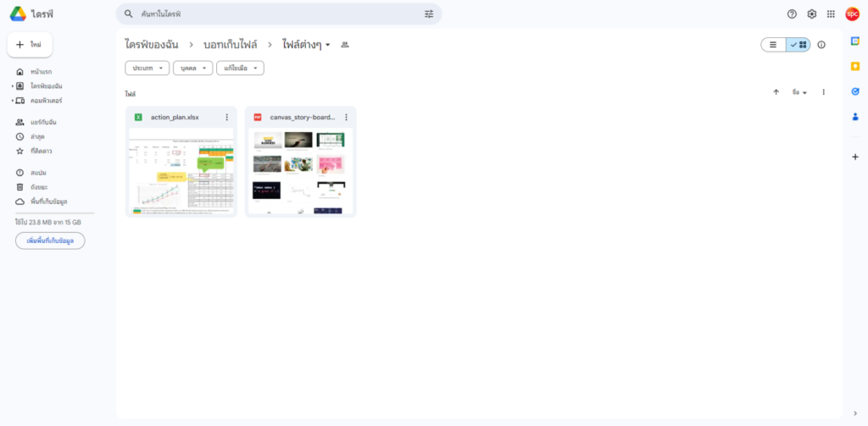Reverse sort direction arrow
Screen dimensions: 868x426
(x=776, y=92)
